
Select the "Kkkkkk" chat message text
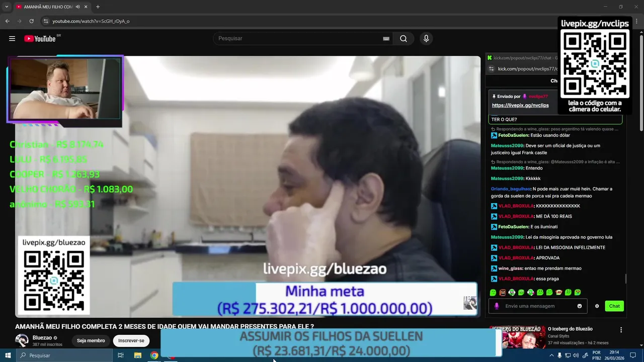pyautogui.click(x=533, y=178)
